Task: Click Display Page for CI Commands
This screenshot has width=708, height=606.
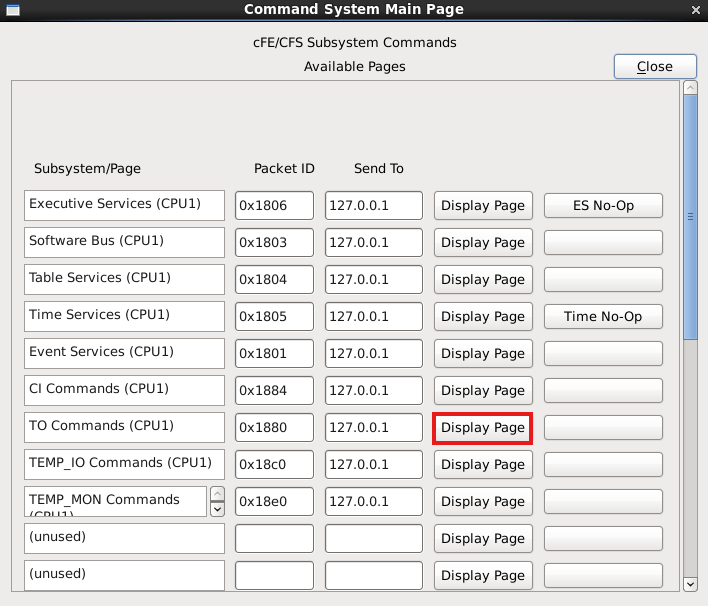Action: [482, 390]
